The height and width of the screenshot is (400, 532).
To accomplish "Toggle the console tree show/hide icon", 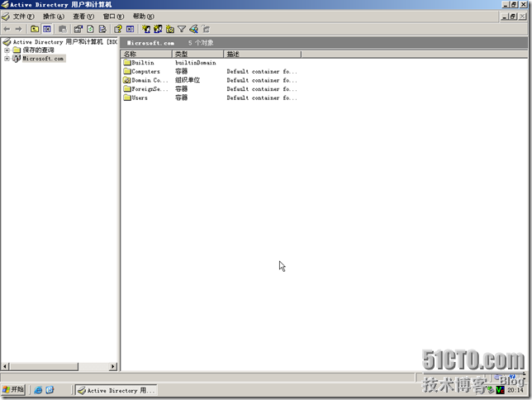I will click(x=47, y=29).
